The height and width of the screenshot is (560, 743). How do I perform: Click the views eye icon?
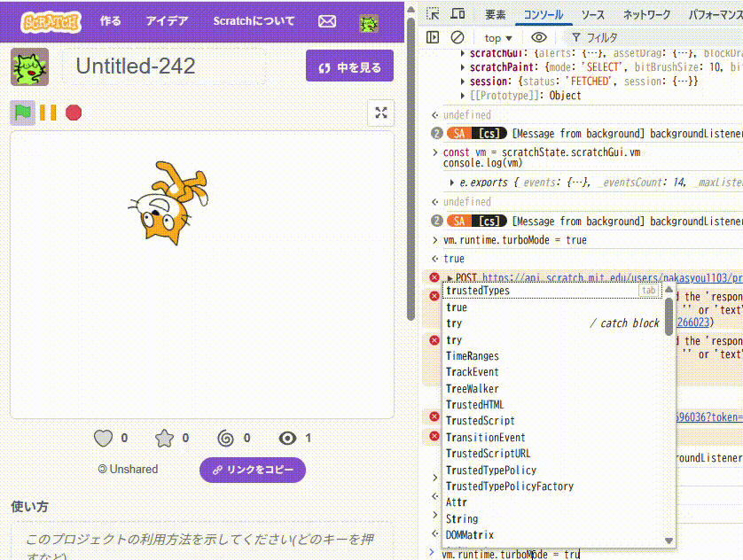coord(287,439)
